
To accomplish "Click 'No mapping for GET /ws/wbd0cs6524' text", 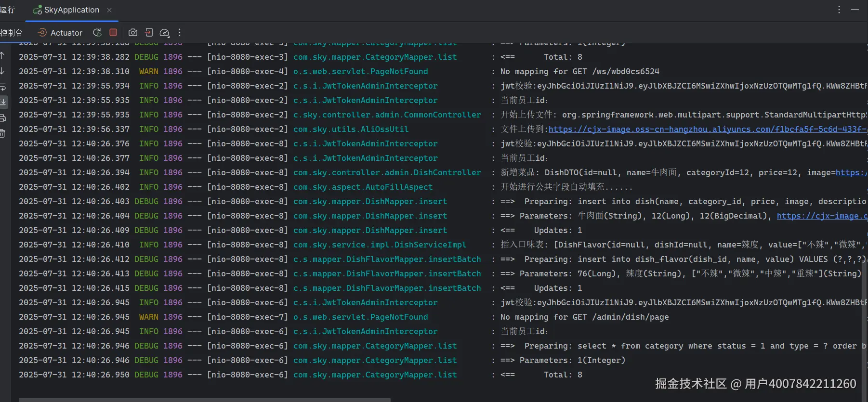I will tap(580, 71).
